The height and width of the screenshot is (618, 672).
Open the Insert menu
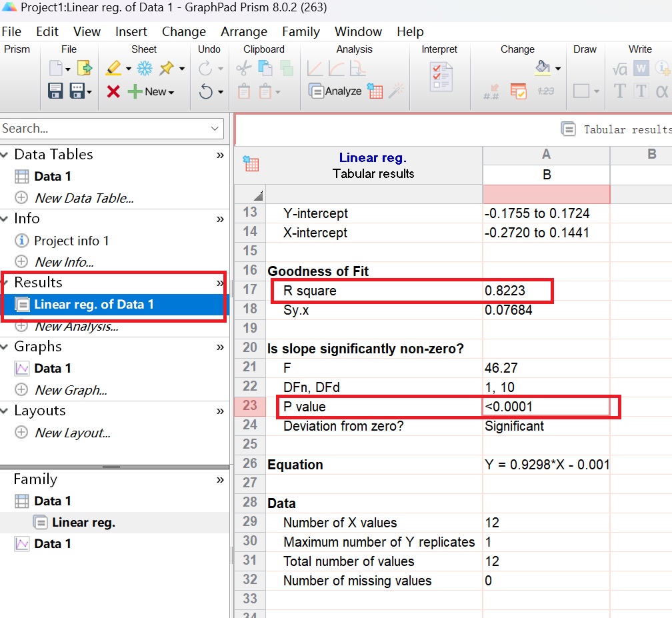point(131,32)
